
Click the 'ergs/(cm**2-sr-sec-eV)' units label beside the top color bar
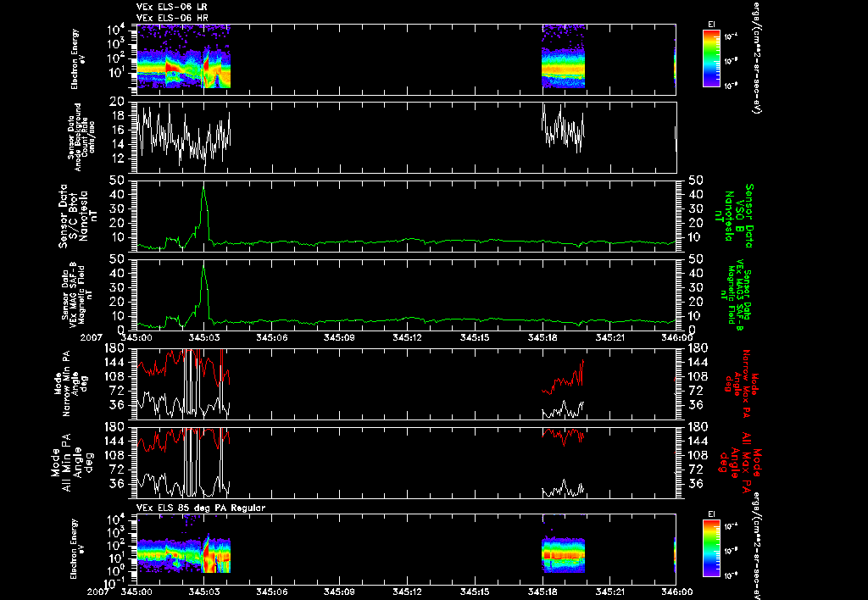tap(755, 57)
